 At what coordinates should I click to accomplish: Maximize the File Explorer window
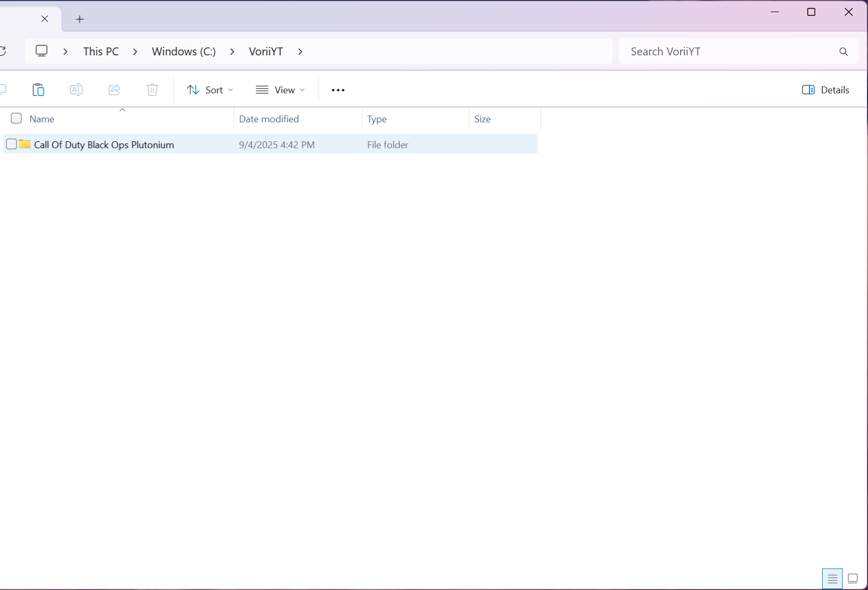(812, 12)
